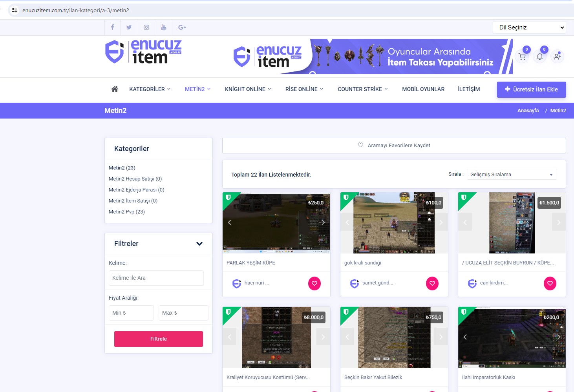Open the gök kralı sandığı listing title

tap(363, 263)
